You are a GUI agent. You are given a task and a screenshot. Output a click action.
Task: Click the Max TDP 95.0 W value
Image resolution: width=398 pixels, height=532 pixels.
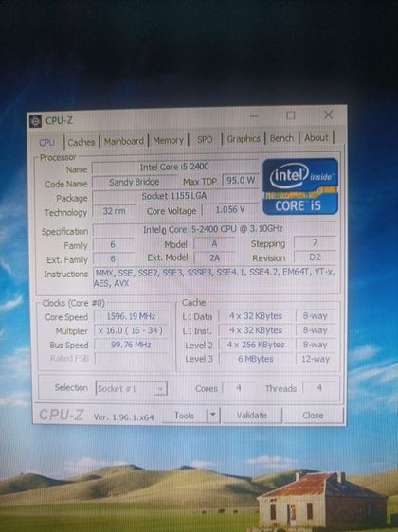(241, 180)
